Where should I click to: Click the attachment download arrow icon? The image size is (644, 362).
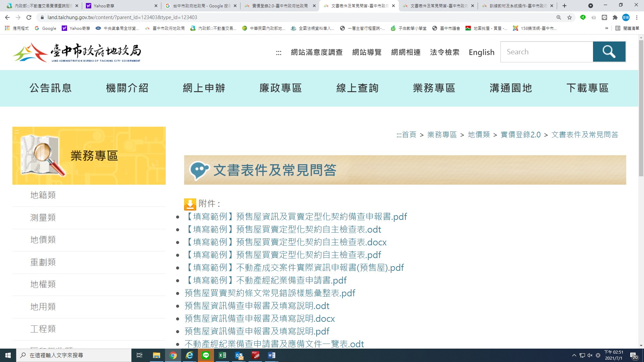190,204
